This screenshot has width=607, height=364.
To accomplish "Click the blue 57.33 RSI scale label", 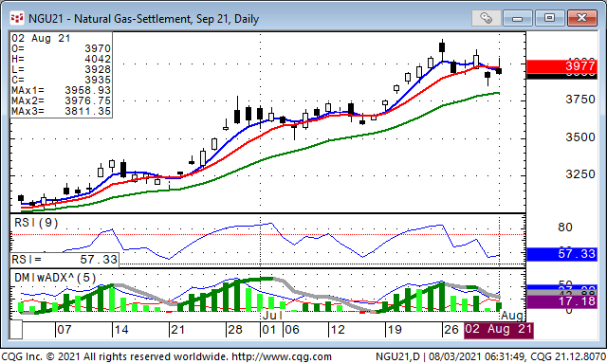I will pos(561,254).
